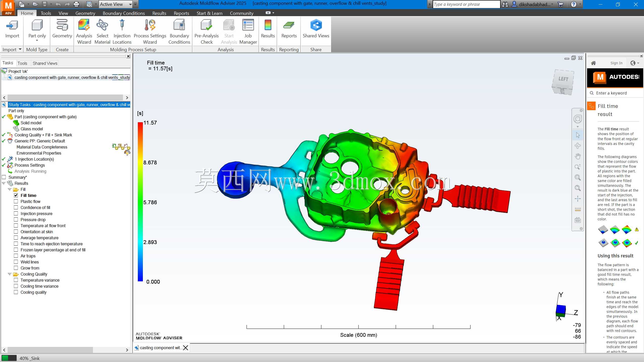Click the Solid model tree item
This screenshot has width=644, height=362.
(x=31, y=123)
